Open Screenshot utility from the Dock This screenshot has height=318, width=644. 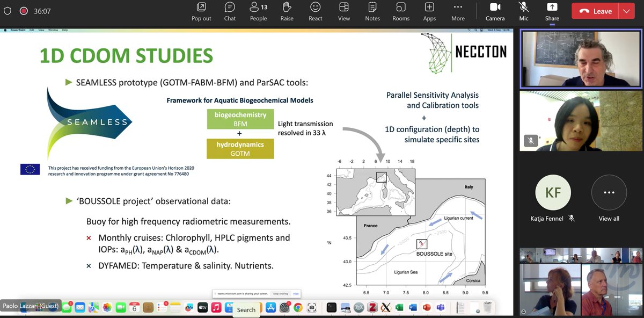312,307
